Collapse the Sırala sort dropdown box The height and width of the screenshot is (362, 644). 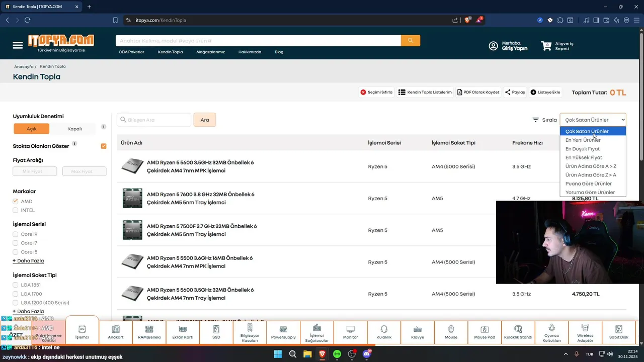click(x=593, y=120)
